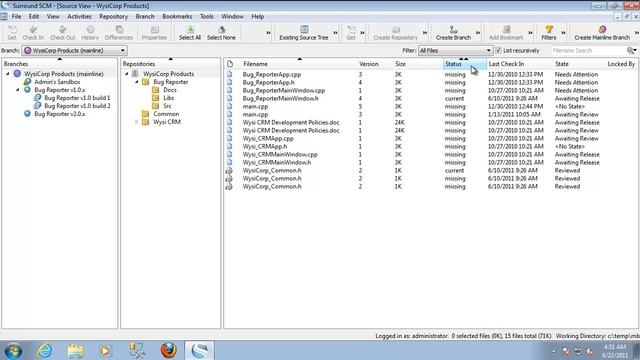Open the Window menu
Image resolution: width=640 pixels, height=360 pixels.
(232, 17)
